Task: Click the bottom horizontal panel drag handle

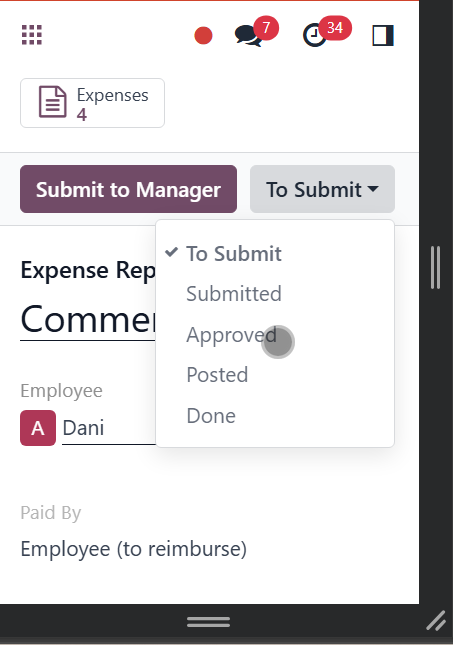Action: 209,622
